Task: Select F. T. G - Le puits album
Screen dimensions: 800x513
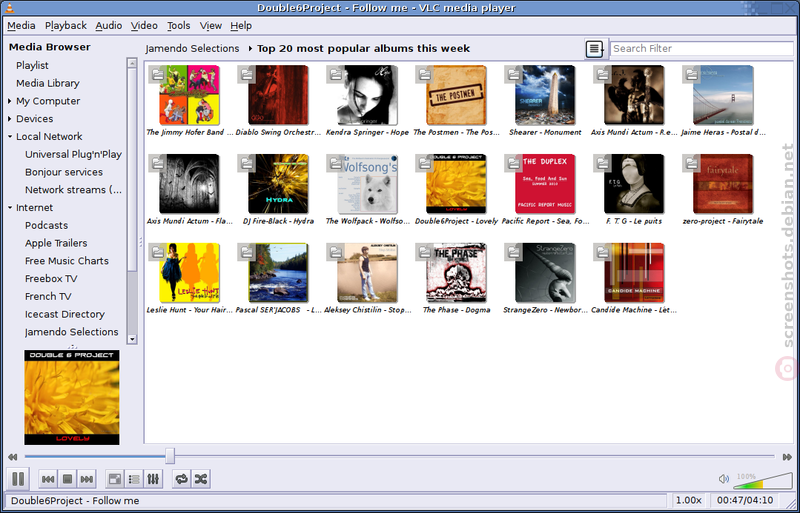Action: [x=634, y=190]
